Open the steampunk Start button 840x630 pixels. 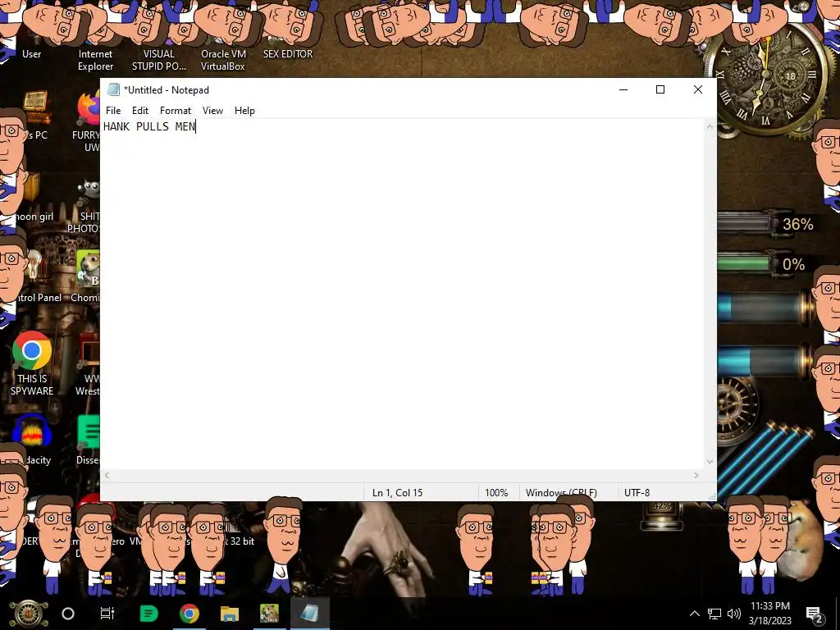28,614
